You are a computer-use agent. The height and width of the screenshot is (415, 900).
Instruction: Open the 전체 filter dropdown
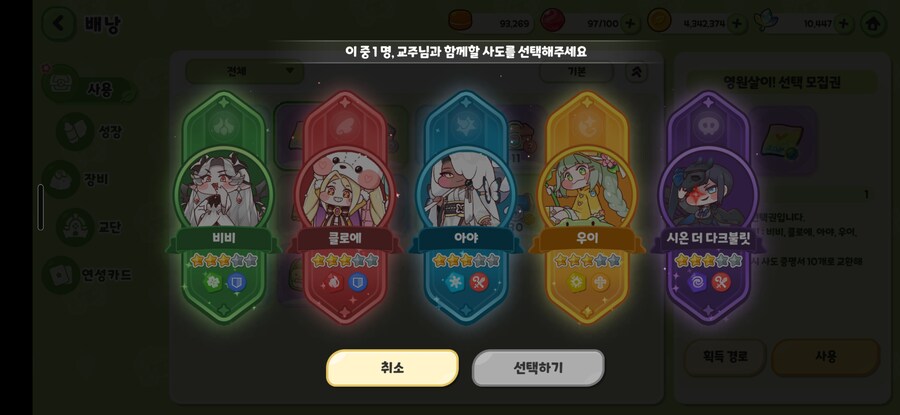click(245, 71)
